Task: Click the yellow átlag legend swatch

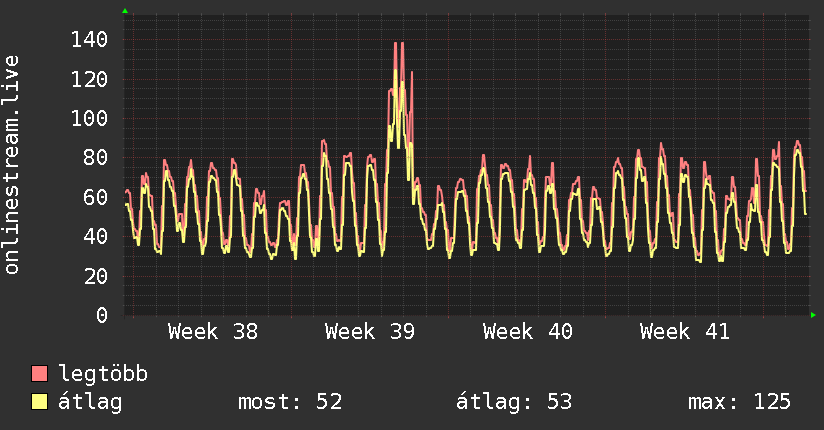Action: [39, 402]
